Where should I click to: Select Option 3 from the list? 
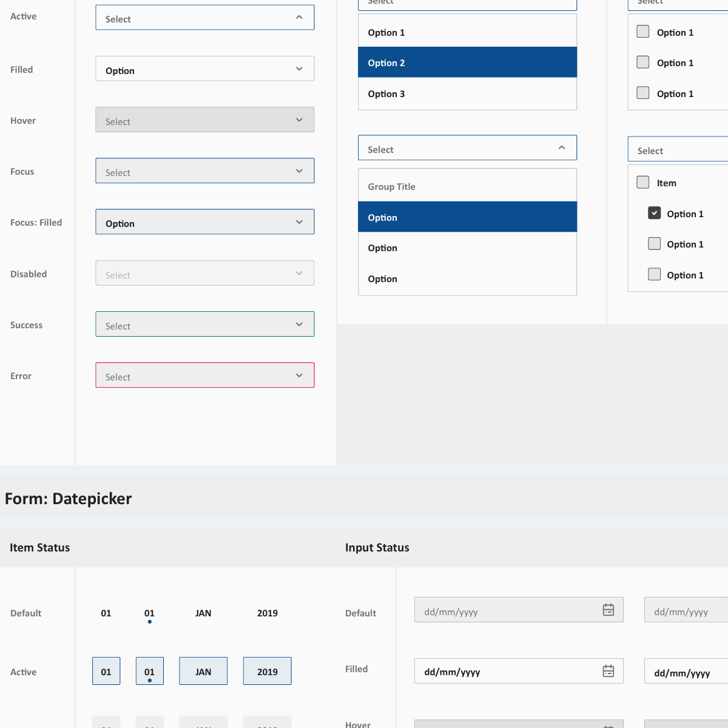coord(467,94)
